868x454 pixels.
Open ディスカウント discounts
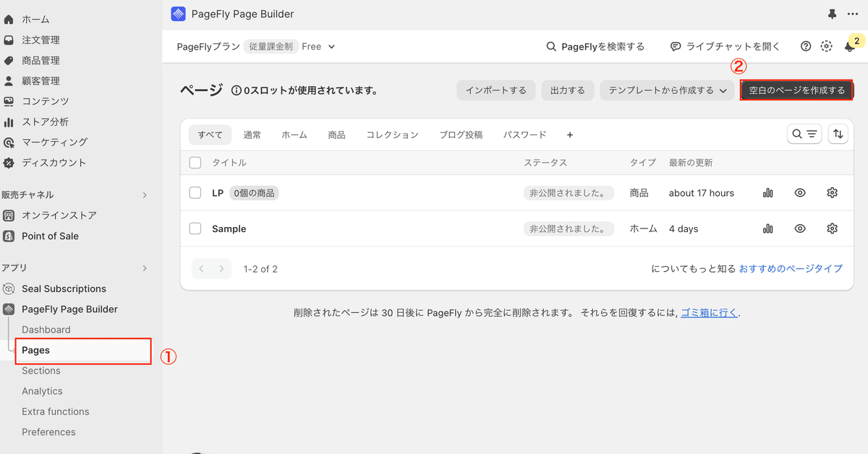(x=54, y=163)
